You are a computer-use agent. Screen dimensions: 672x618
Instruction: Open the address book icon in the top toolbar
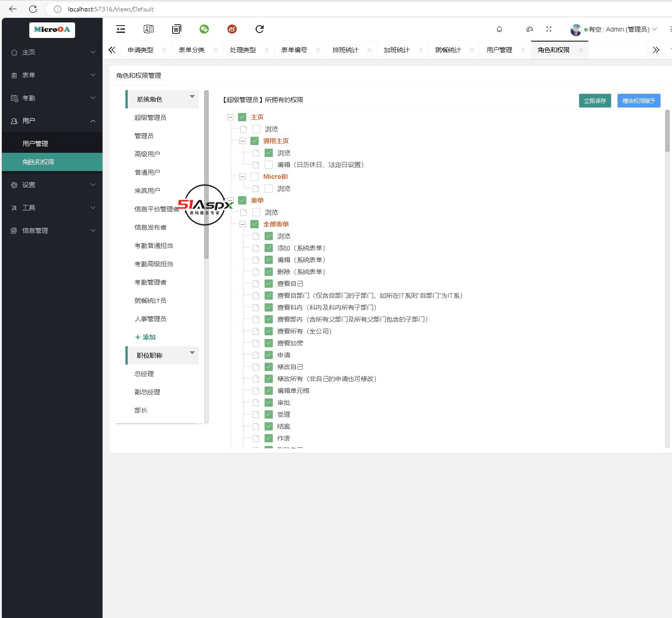(149, 29)
